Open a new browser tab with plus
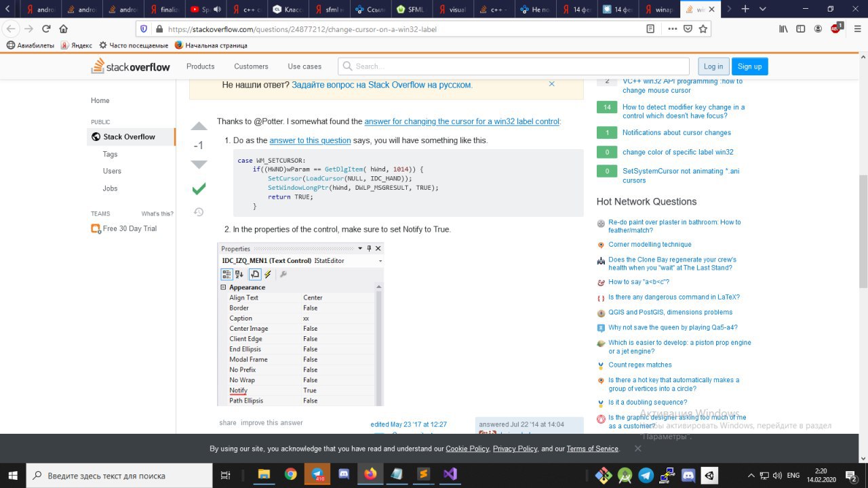The width and height of the screenshot is (868, 488). pos(745,9)
